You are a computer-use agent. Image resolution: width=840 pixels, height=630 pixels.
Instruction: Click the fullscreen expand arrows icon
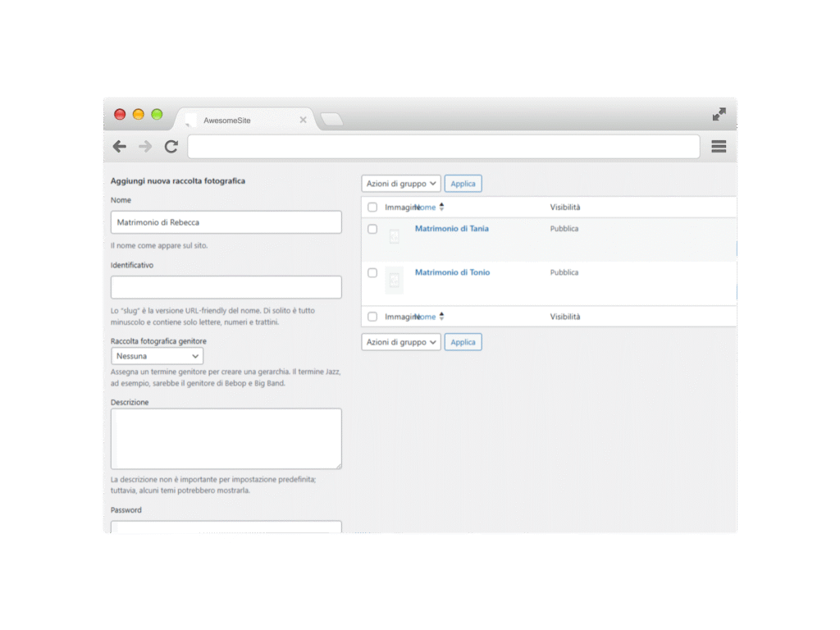(719, 115)
